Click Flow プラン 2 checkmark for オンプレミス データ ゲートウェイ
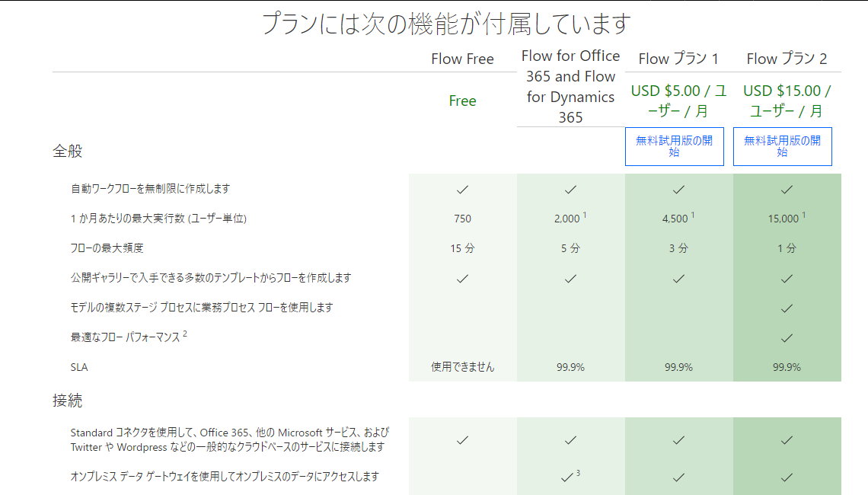 click(787, 477)
